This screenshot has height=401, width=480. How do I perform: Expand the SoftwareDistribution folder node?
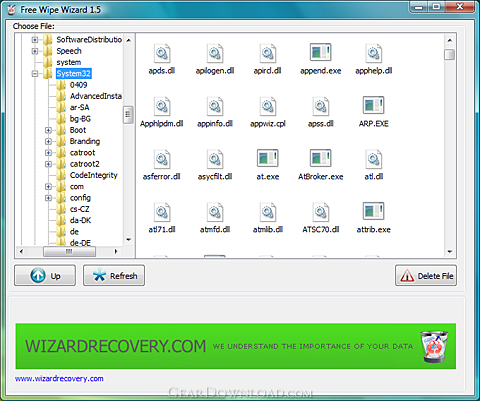coord(35,40)
